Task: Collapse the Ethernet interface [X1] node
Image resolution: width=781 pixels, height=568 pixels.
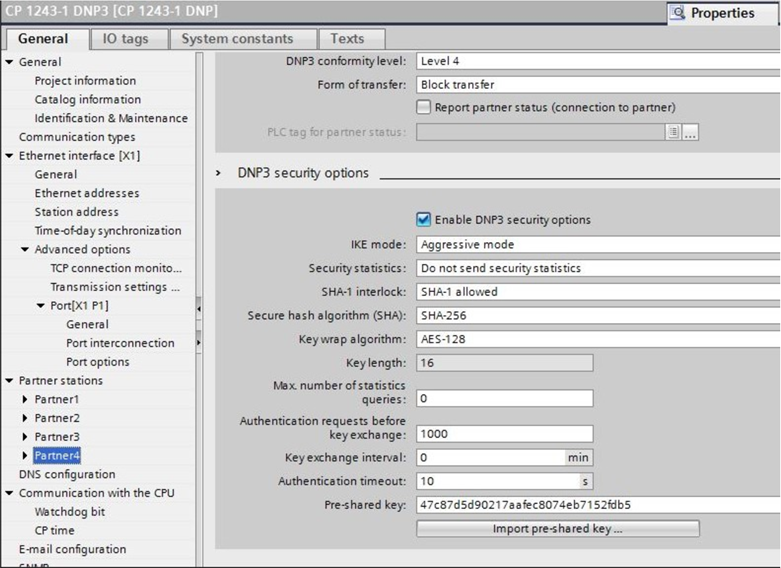Action: tap(10, 156)
